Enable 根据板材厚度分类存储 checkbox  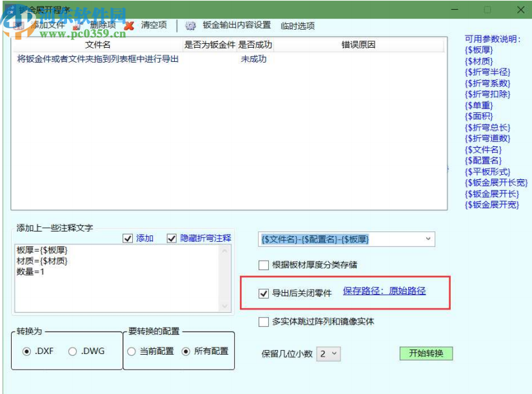264,265
